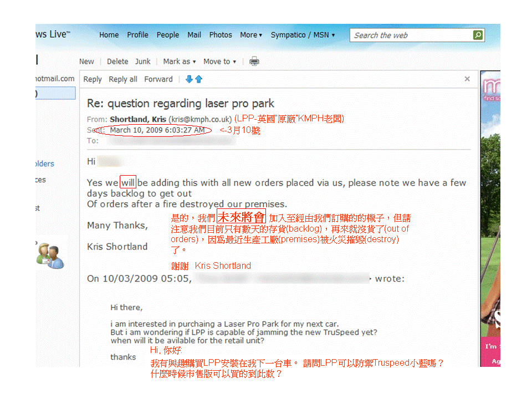The height and width of the screenshot is (399, 532).
Task: Click the print icon
Action: (254, 62)
